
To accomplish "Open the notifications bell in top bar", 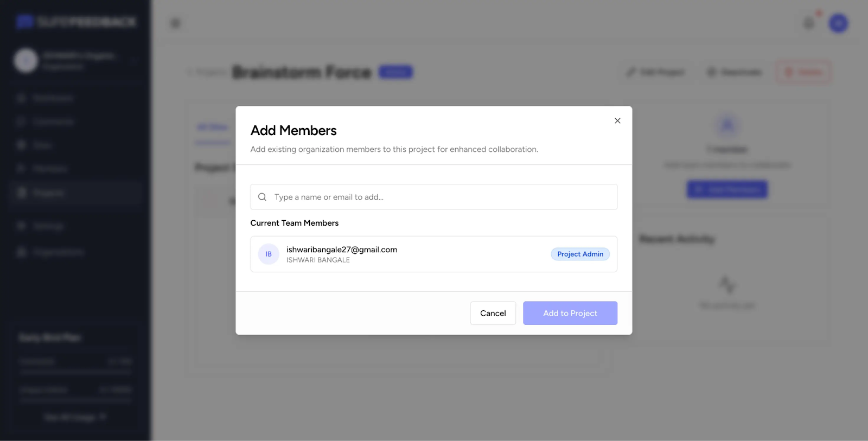I will coord(809,23).
